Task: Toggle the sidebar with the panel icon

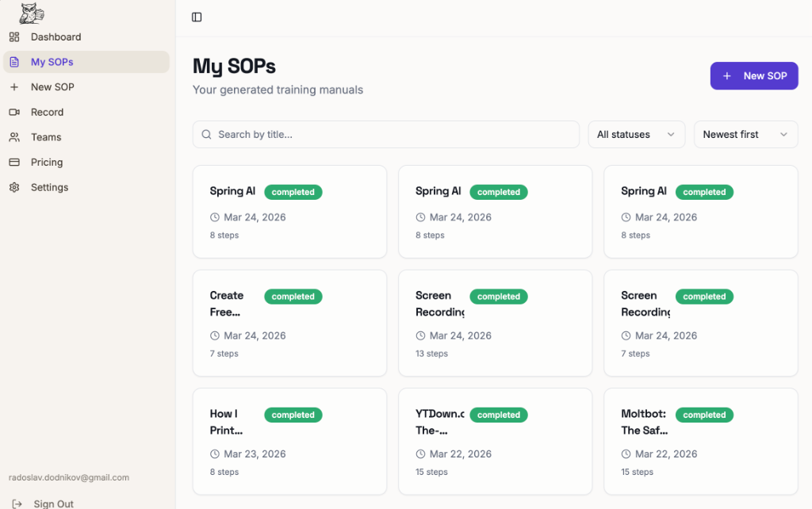Action: click(197, 17)
